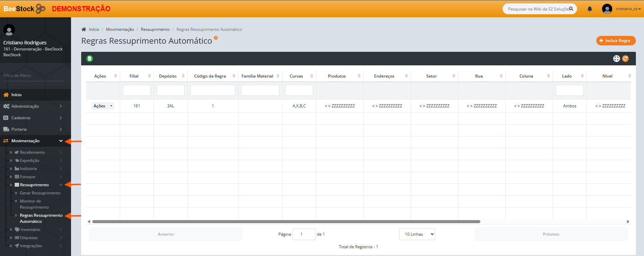644x256 pixels.
Task: Toggle sort on Curvas column header
Action: pos(299,76)
